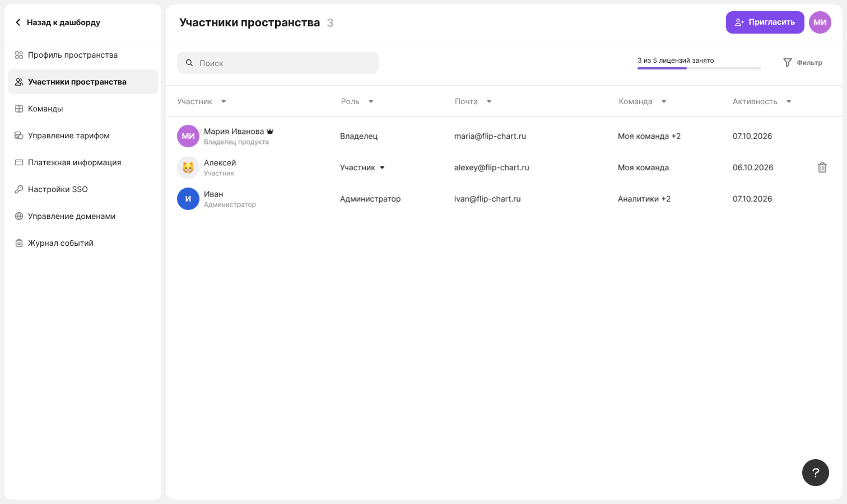This screenshot has height=504, width=847.
Task: Open the Почта column dropdown
Action: (489, 101)
